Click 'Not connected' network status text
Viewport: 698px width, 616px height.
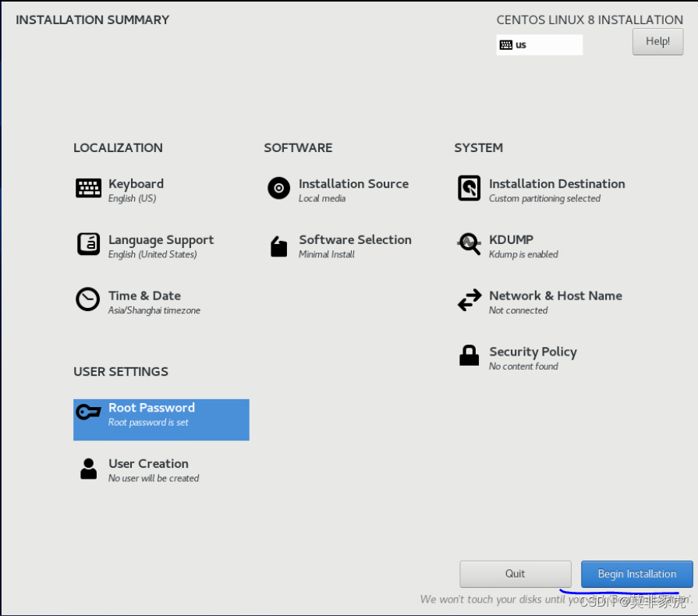click(518, 310)
